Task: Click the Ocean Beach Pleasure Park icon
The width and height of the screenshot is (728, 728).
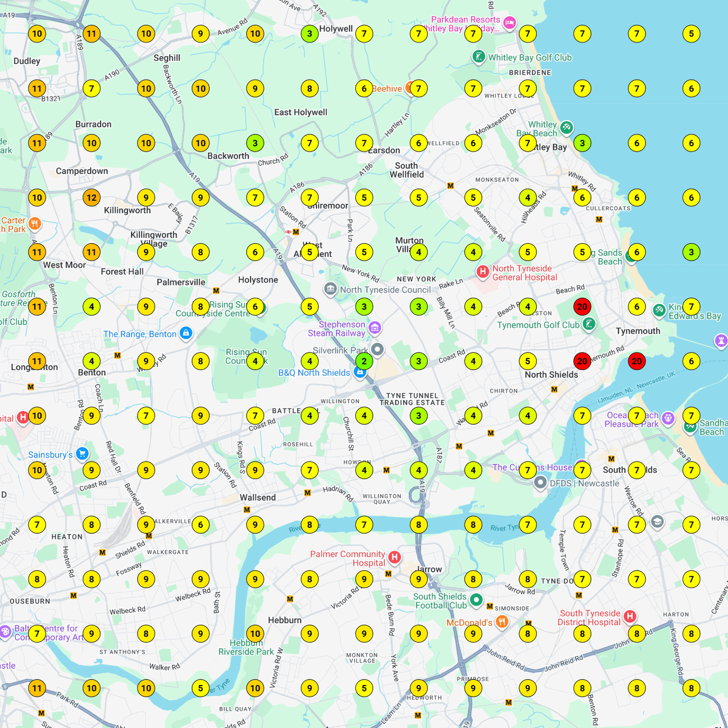Action: tap(668, 418)
